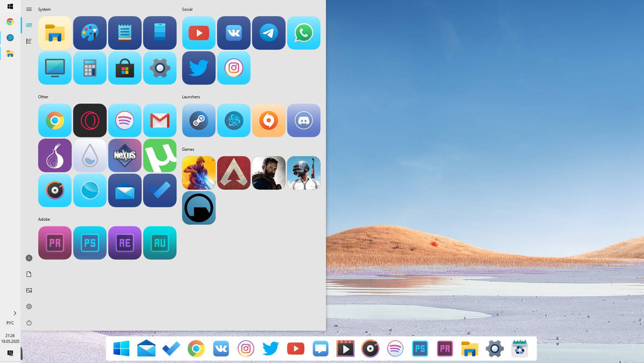Click the Windows logo in the dock
Viewport: 644px width, 363px height.
tap(122, 349)
